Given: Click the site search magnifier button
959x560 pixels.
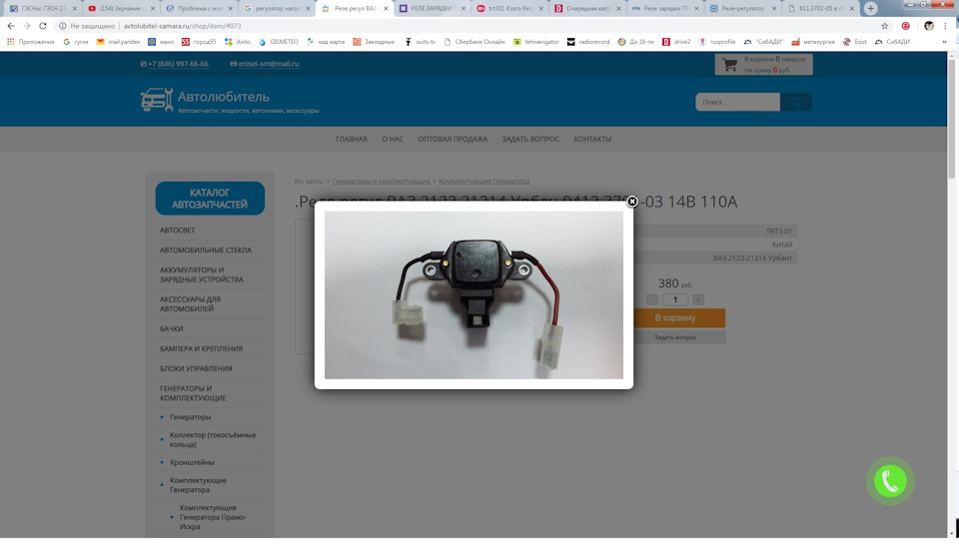Looking at the screenshot, I should 796,102.
